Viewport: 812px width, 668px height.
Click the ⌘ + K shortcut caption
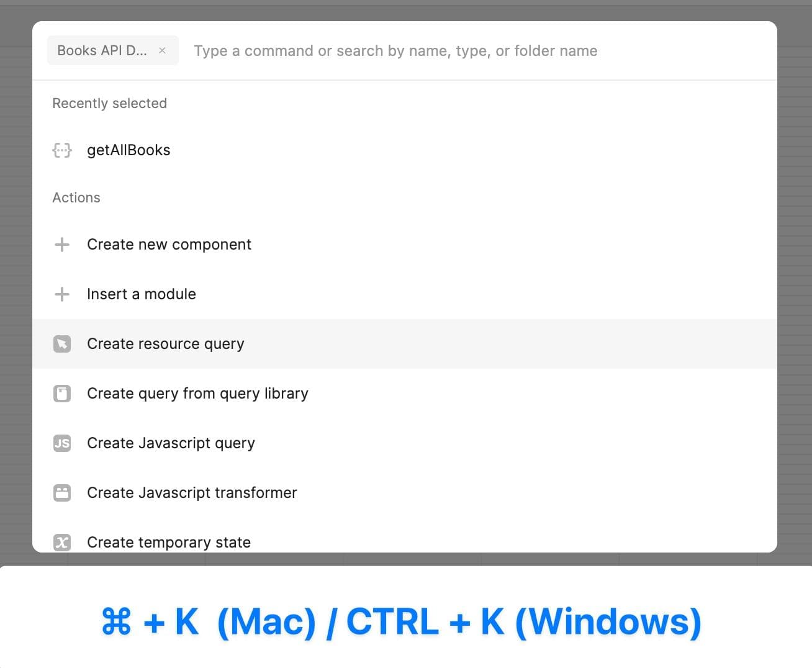coord(401,621)
